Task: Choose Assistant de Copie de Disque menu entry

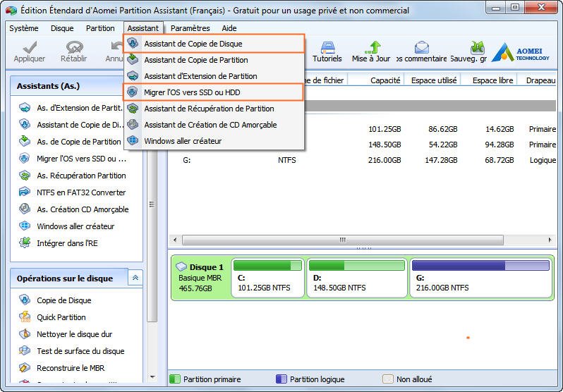Action: 214,44
